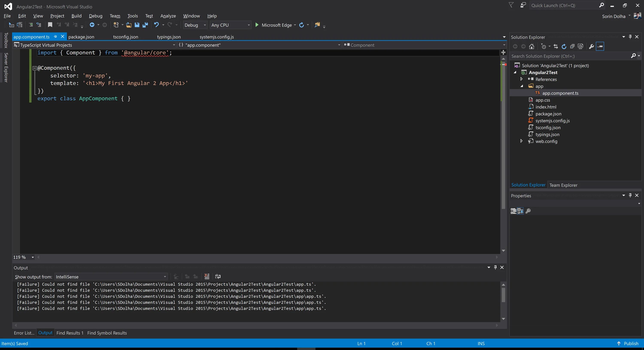Start debugging with green play arrow
Viewport: 644px width, 350px height.
(257, 25)
